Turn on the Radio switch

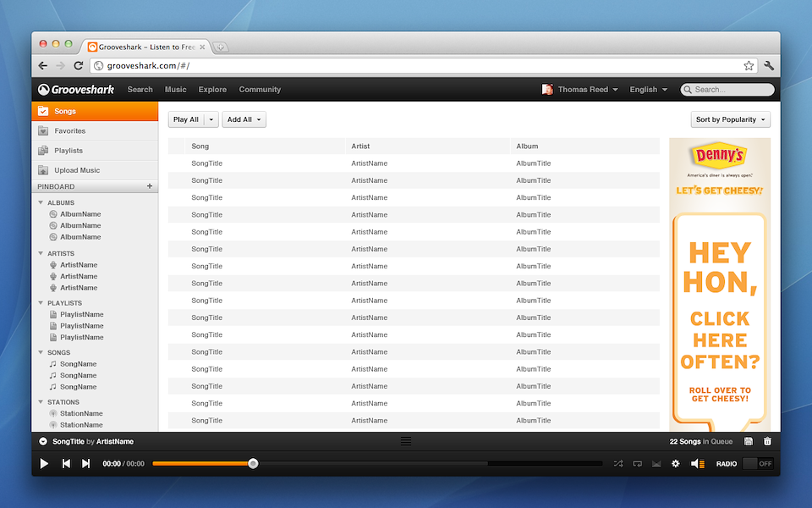(757, 464)
